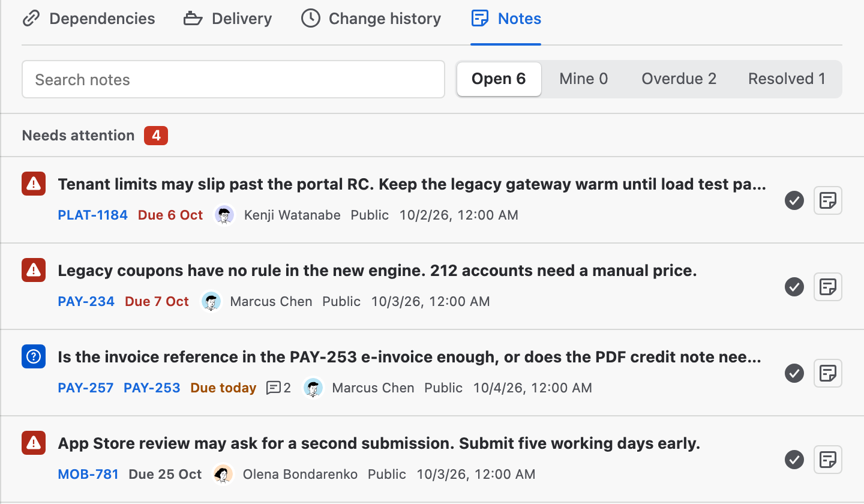This screenshot has height=504, width=864.
Task: Resolve the Tenant limits note checkmark
Action: (x=794, y=200)
